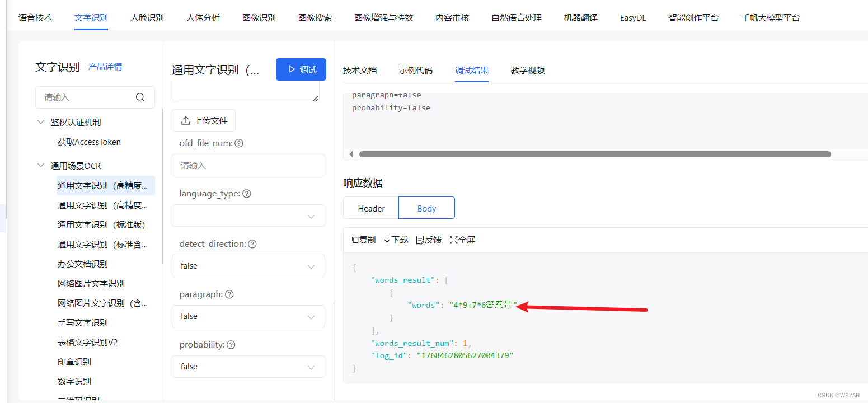Show the response Body tab

[x=426, y=208]
